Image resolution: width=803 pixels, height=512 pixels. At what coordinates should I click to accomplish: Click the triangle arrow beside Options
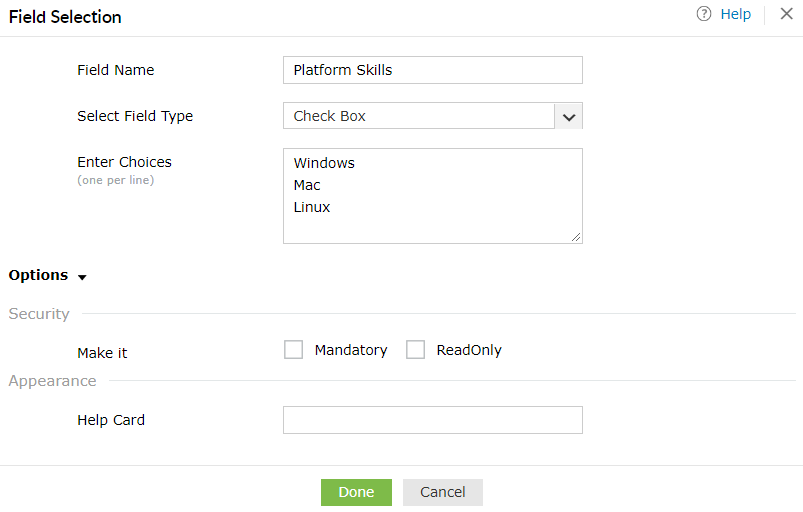click(x=82, y=277)
